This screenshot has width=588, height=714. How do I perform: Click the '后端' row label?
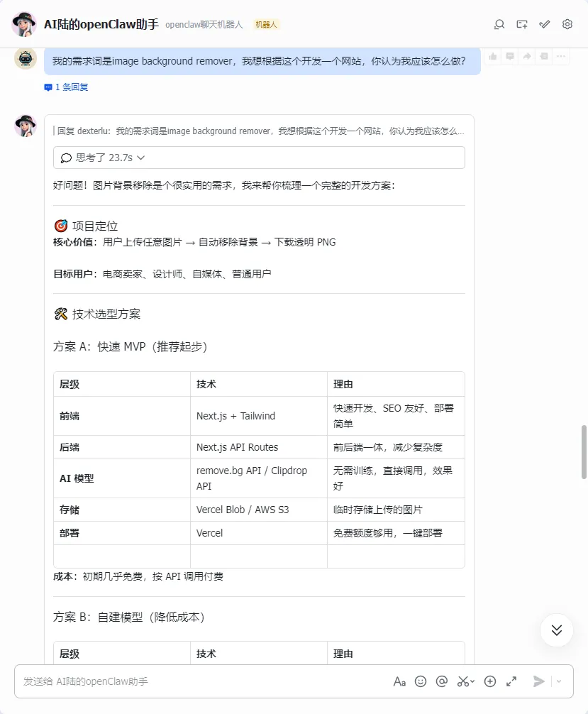[70, 447]
